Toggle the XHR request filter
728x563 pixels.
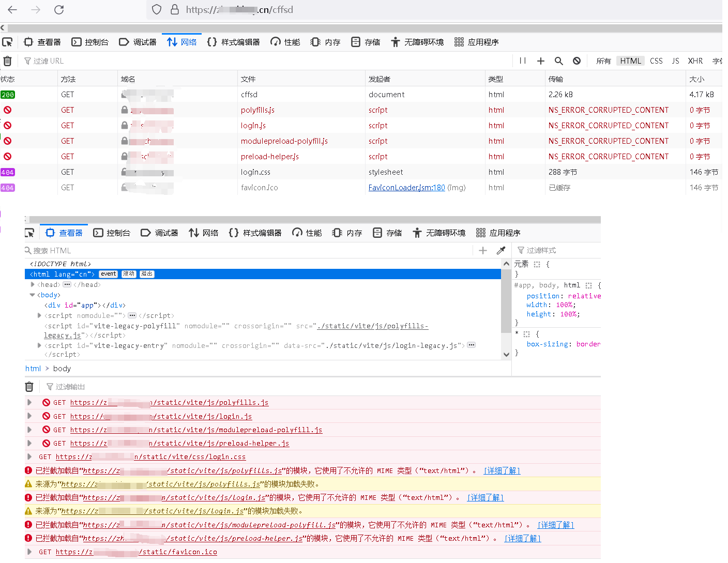pyautogui.click(x=695, y=61)
